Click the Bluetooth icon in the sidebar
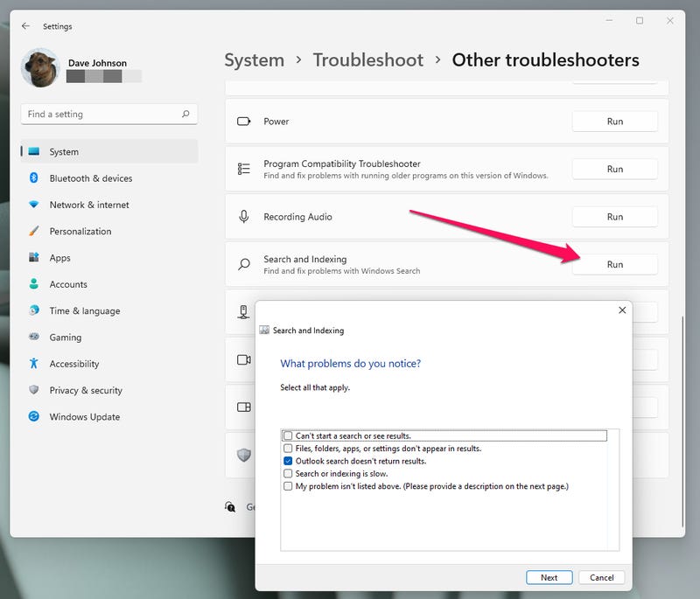 pos(33,178)
